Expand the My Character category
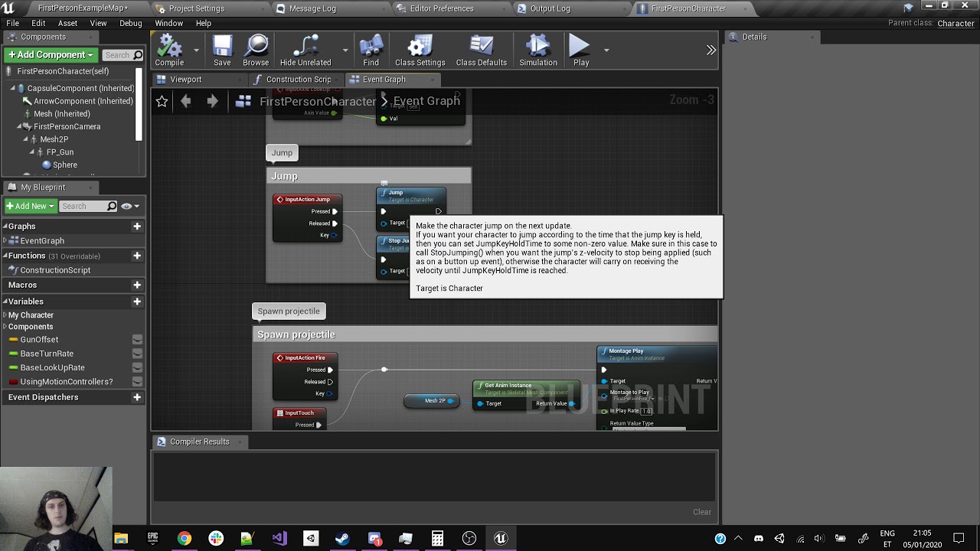This screenshot has width=980, height=551. pos(5,315)
